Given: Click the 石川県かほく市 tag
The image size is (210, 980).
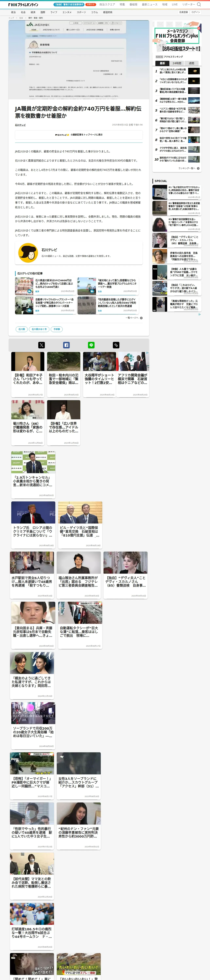Looking at the screenshot, I should pos(39,329).
